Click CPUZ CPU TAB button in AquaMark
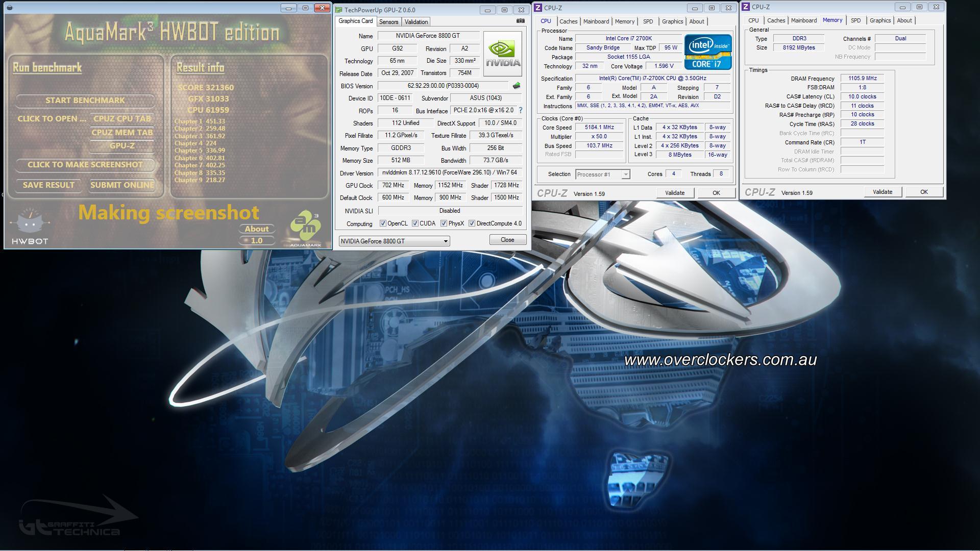The height and width of the screenshot is (551, 980). click(122, 118)
